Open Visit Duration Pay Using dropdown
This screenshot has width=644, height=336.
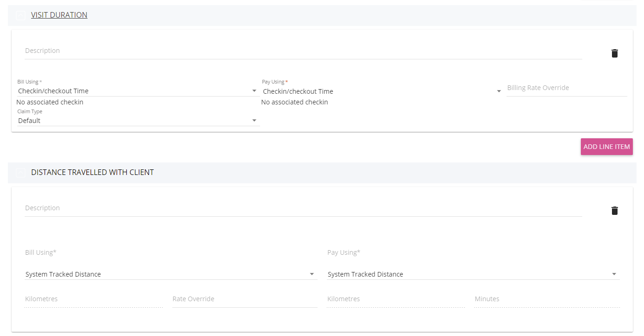(x=382, y=91)
